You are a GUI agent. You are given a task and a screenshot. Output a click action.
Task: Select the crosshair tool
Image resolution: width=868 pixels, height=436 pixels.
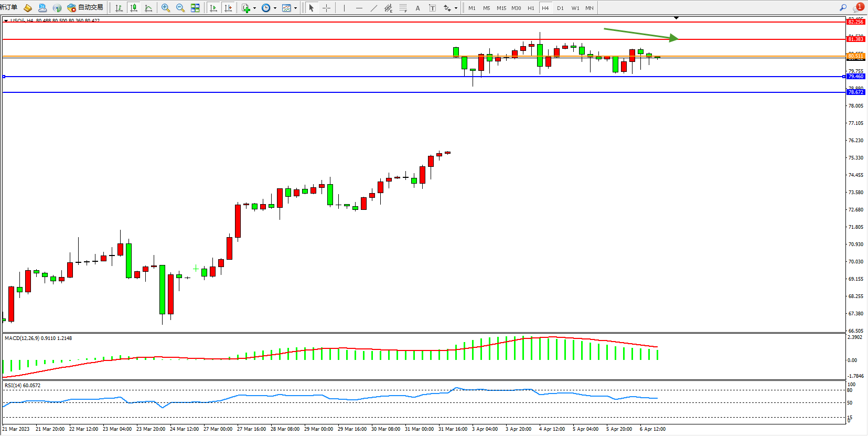[326, 8]
